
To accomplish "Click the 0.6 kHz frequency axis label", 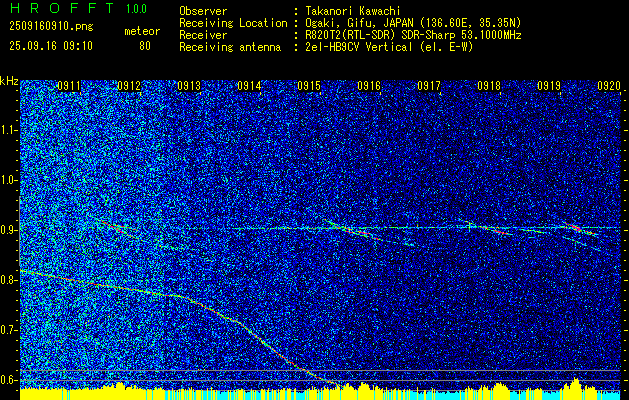I will [9, 380].
